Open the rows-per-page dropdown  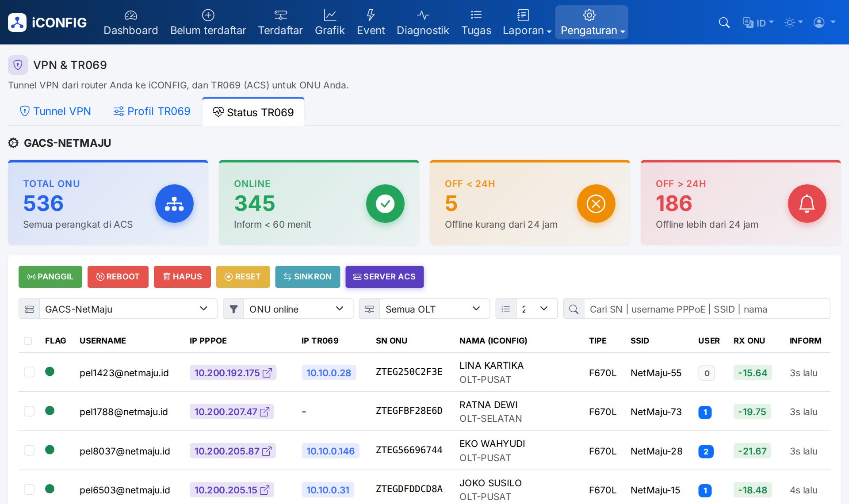click(537, 309)
